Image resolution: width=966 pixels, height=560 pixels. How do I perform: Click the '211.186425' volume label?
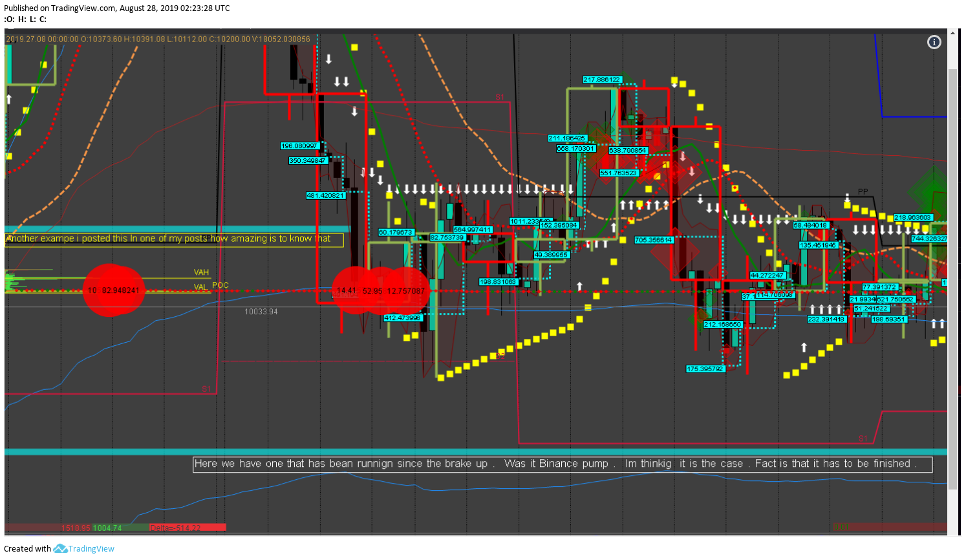pyautogui.click(x=567, y=138)
